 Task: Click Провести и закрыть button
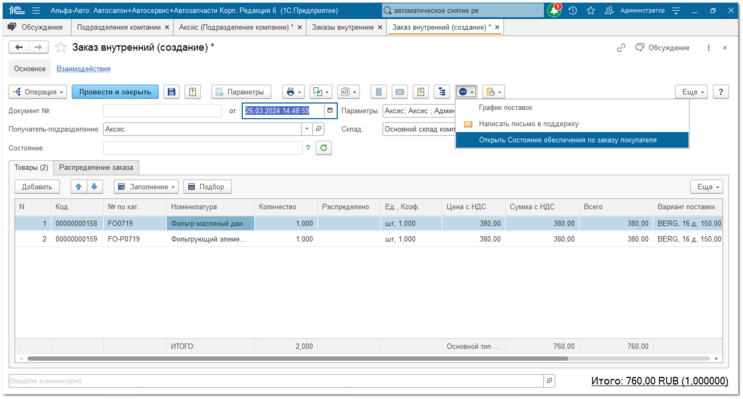(115, 92)
